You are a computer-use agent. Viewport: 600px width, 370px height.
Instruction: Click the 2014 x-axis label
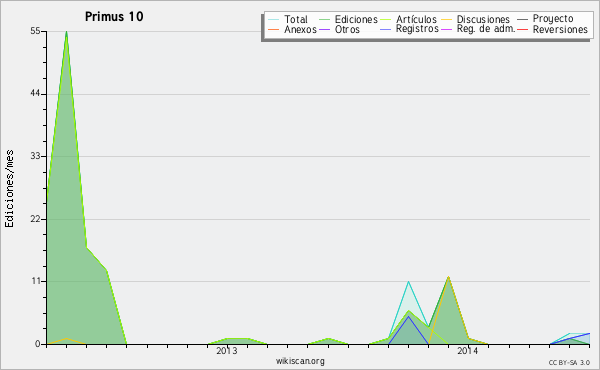(x=467, y=350)
